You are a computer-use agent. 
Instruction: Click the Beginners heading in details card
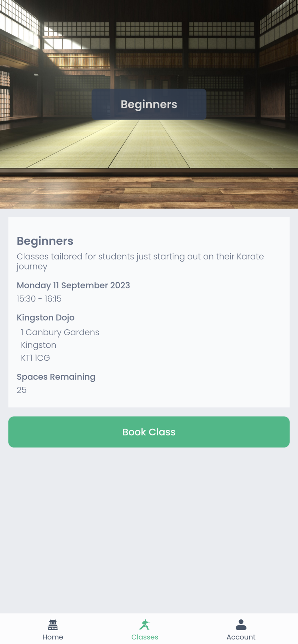45,241
